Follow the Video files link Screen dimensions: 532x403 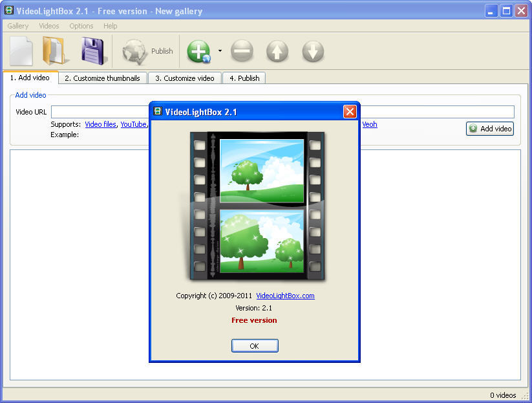click(100, 124)
